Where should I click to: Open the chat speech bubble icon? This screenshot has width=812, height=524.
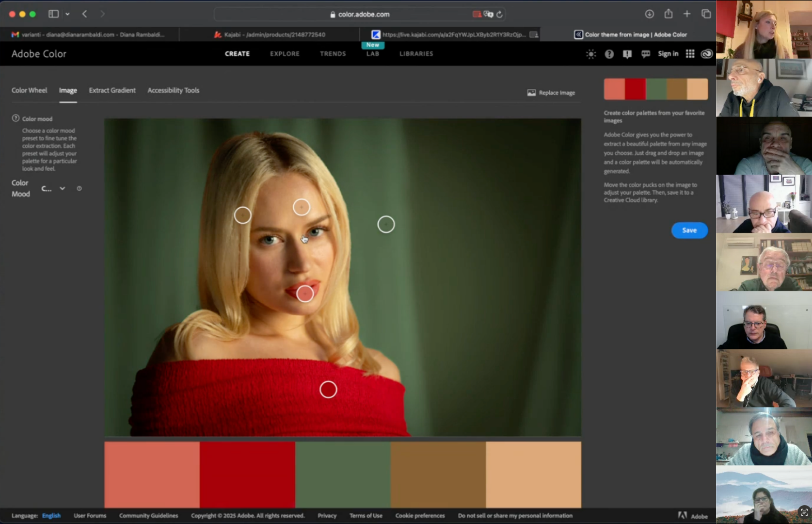(646, 54)
